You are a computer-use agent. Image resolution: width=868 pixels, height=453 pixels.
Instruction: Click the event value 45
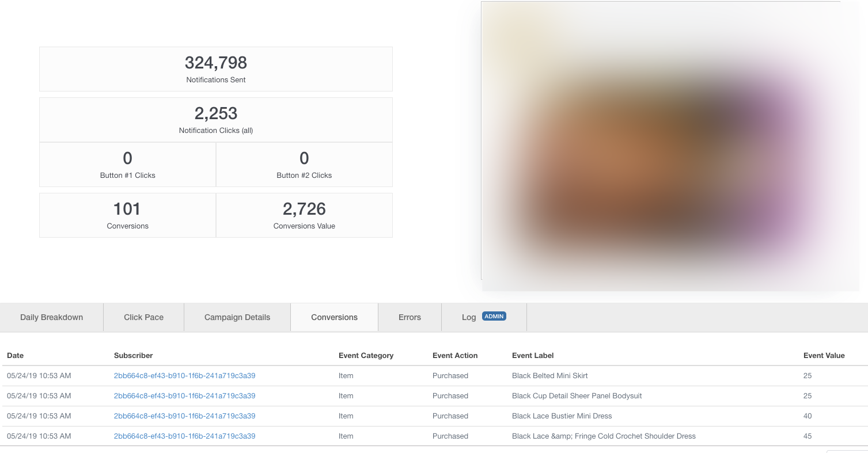(808, 436)
